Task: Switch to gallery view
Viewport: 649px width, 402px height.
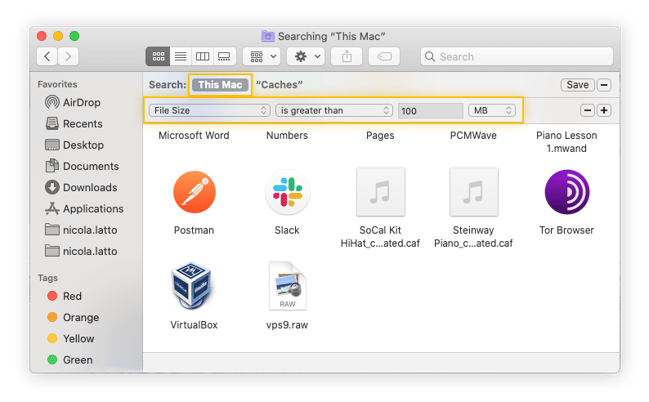Action: coord(224,56)
